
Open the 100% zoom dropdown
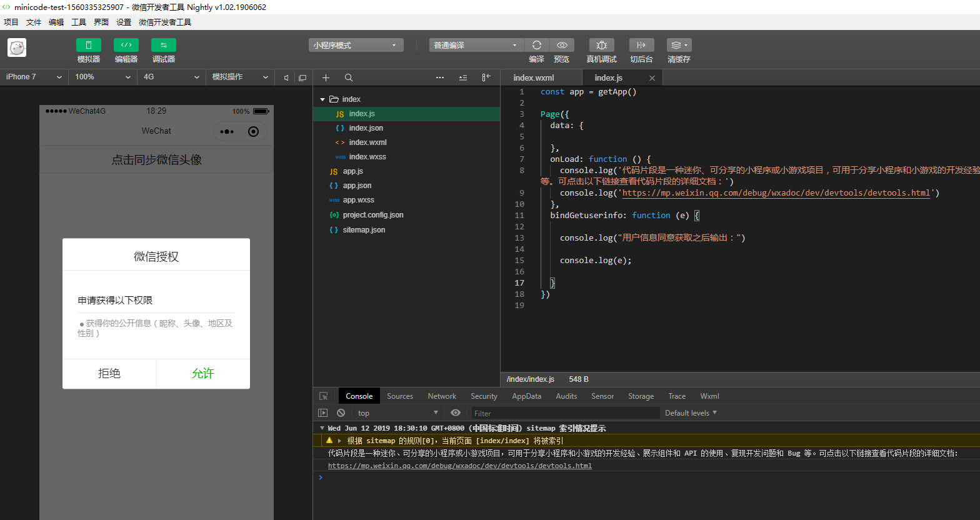102,77
